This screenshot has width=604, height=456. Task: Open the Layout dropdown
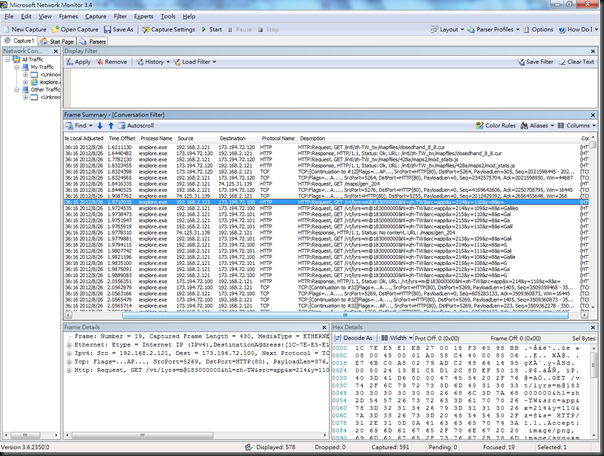[447, 30]
